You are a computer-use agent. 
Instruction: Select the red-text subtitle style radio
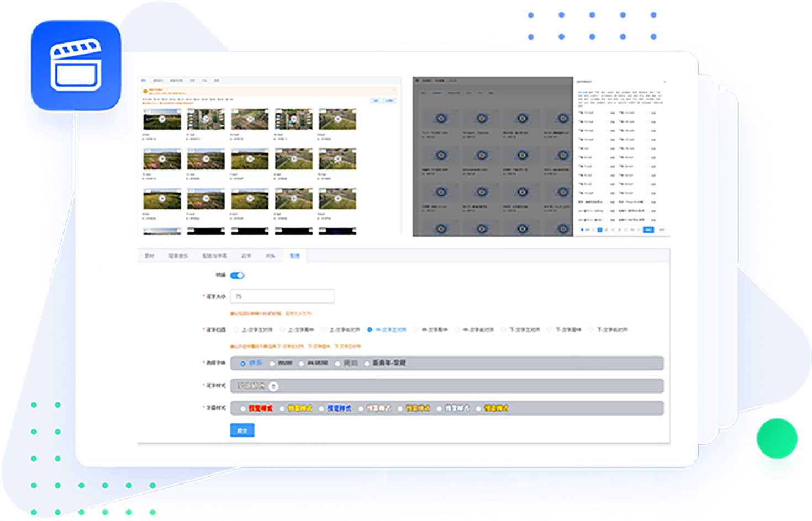click(243, 409)
